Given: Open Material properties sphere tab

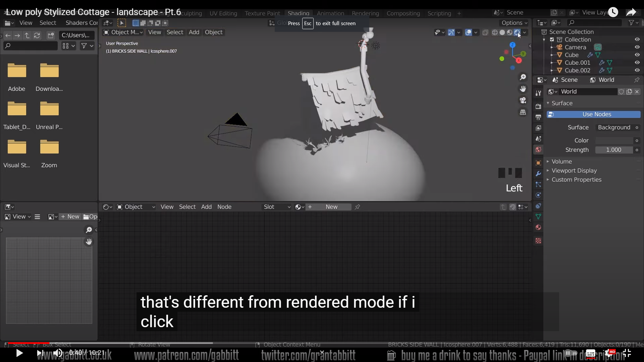Looking at the screenshot, I should pos(538,228).
